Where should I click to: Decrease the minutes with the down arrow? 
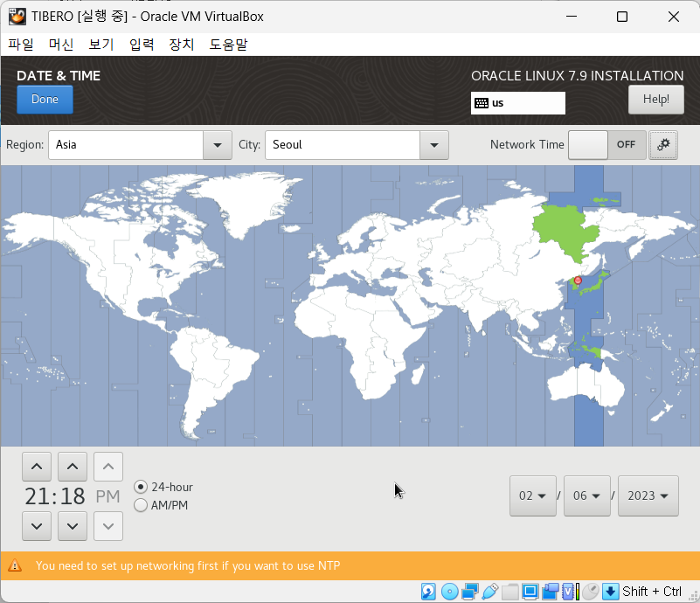[x=73, y=526]
